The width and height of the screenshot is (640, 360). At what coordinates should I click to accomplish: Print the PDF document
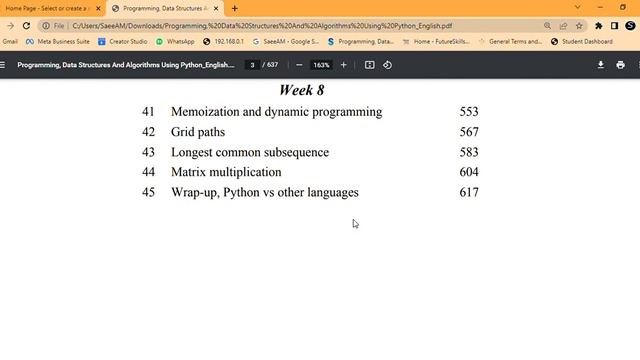(x=620, y=65)
